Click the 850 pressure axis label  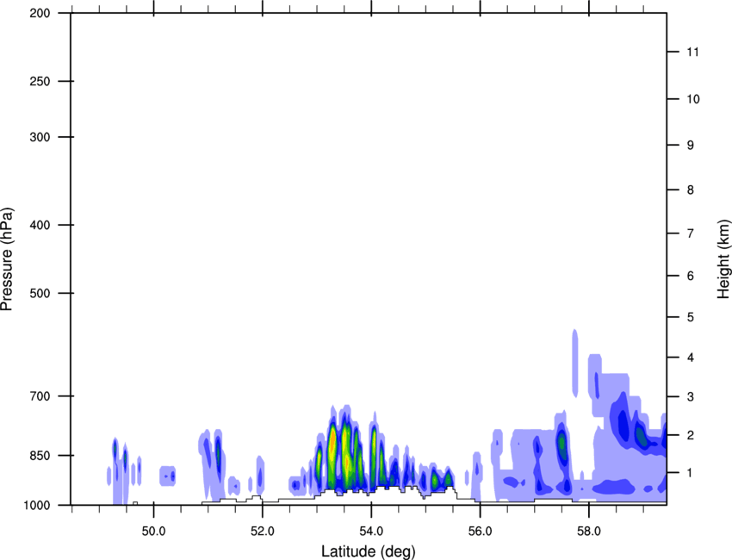40,456
